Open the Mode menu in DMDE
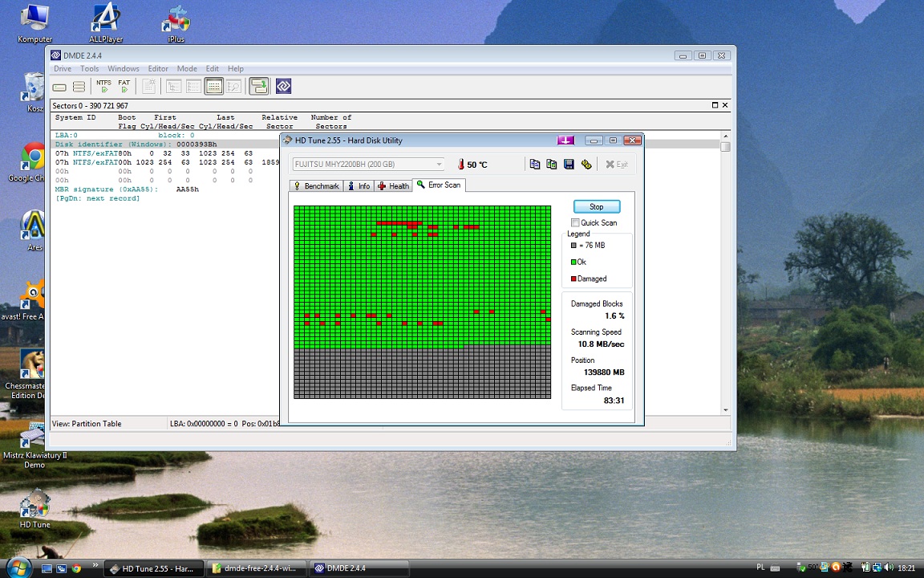Image resolution: width=924 pixels, height=578 pixels. coord(187,68)
